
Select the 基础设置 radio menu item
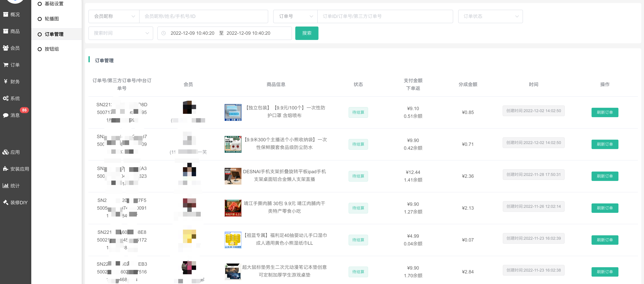click(x=40, y=4)
